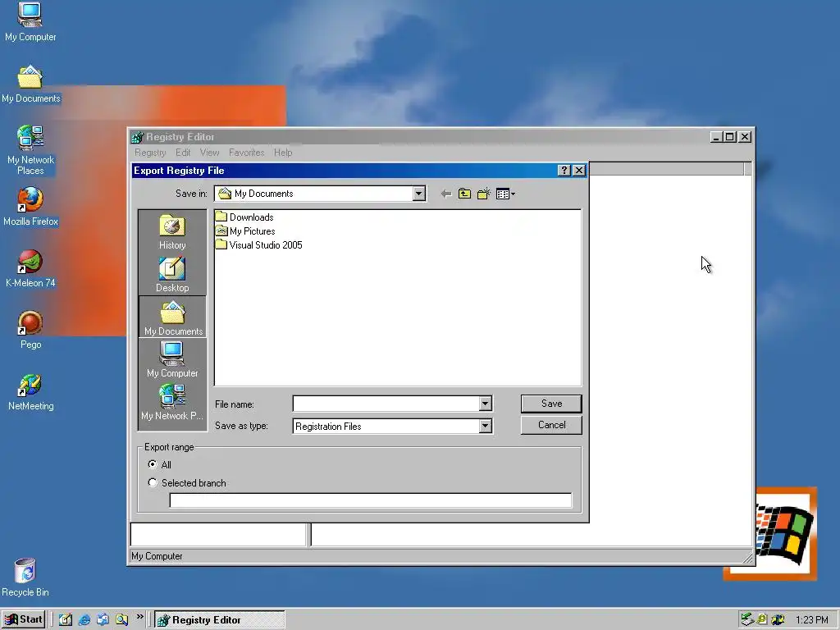Click the first system tray icon
Viewport: 840px width, 630px height.
[x=746, y=620]
